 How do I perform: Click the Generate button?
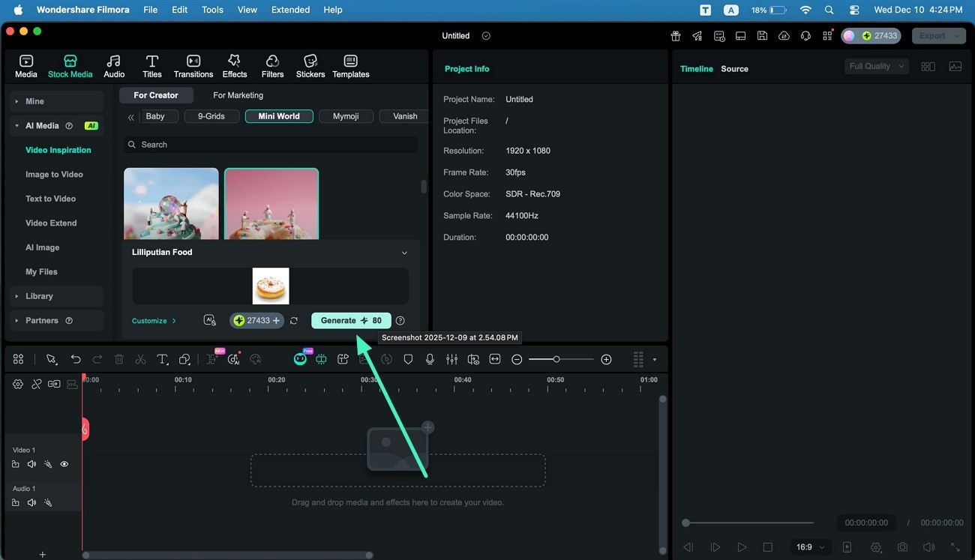coord(350,320)
